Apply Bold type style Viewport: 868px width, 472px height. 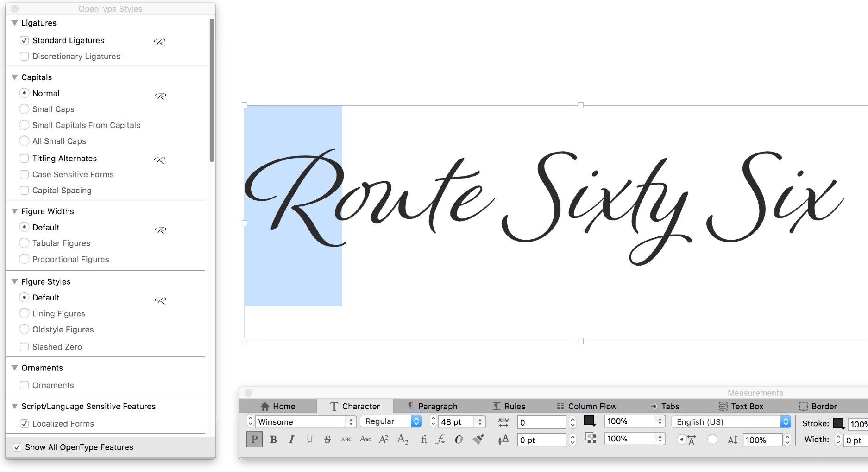[273, 440]
